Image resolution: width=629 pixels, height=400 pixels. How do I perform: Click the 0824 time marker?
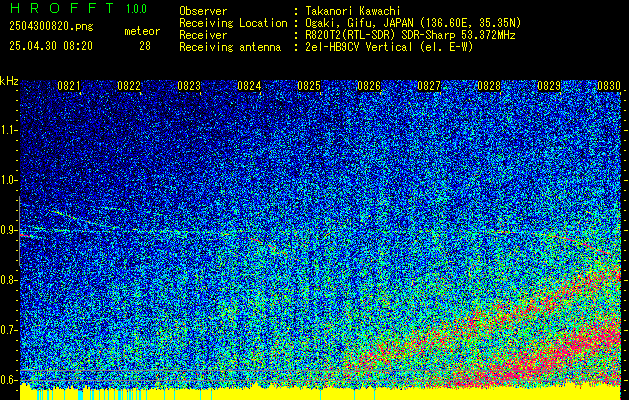click(x=249, y=86)
